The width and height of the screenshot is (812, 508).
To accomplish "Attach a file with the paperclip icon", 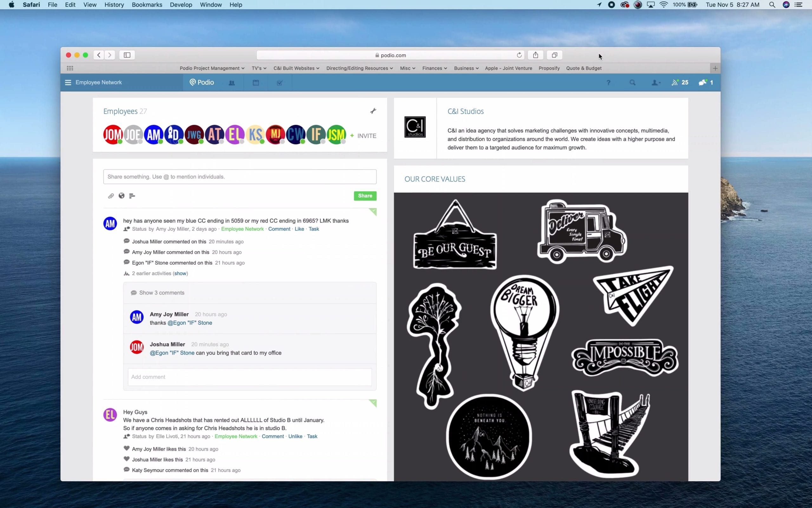I will tap(111, 196).
